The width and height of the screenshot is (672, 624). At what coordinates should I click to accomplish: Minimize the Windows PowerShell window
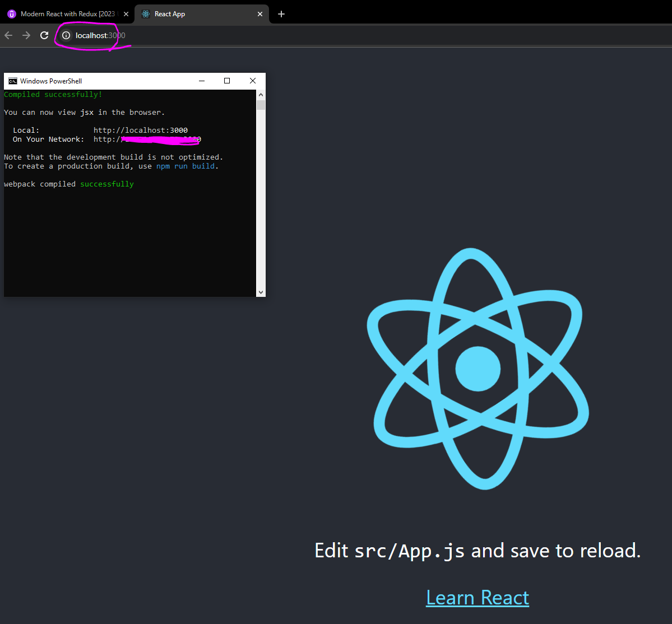[202, 81]
